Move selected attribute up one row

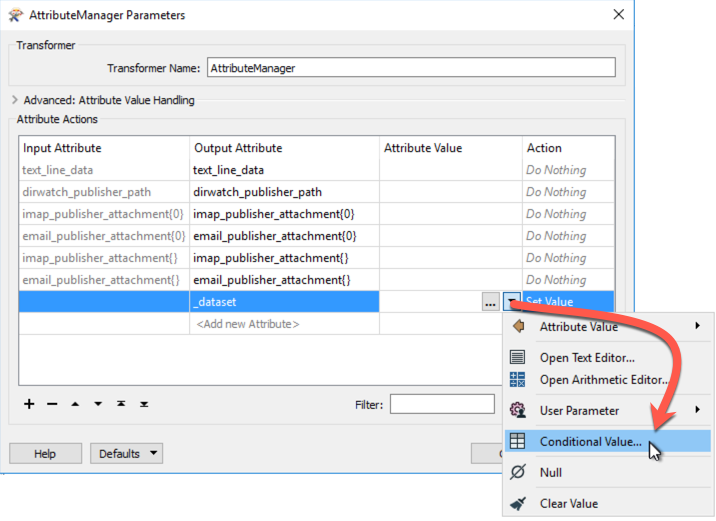(x=75, y=404)
